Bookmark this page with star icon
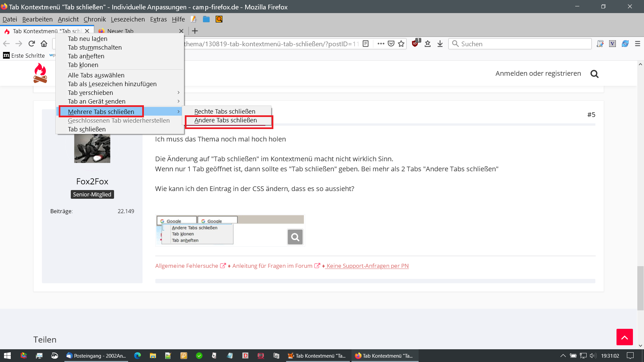Screen dimensions: 644x362 (x=401, y=44)
